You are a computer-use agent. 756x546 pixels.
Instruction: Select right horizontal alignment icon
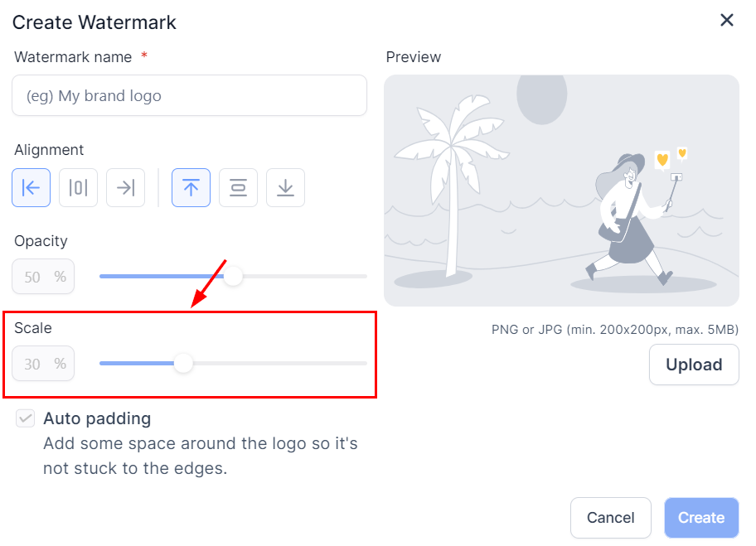tap(125, 188)
